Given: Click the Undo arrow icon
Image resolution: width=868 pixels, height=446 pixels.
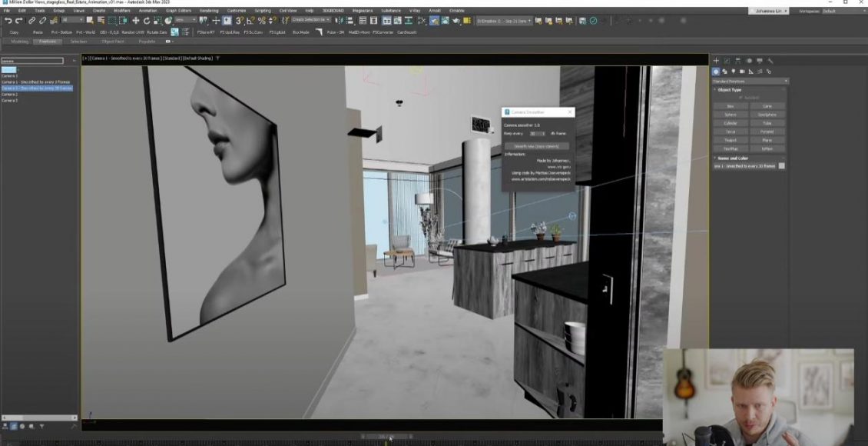Looking at the screenshot, I should coord(7,21).
